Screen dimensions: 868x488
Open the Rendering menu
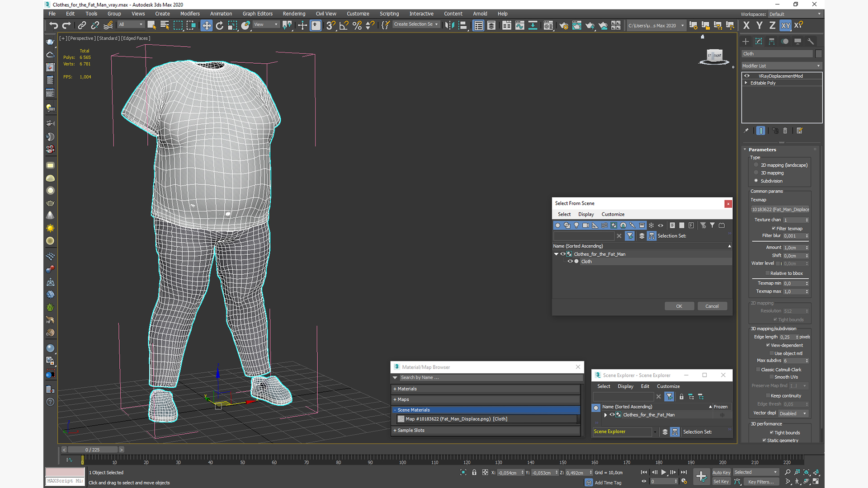[x=294, y=14]
